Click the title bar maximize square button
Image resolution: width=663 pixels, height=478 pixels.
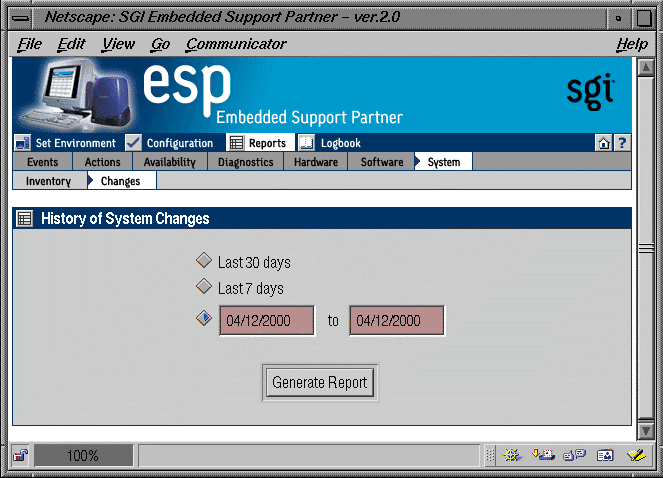pyautogui.click(x=644, y=18)
